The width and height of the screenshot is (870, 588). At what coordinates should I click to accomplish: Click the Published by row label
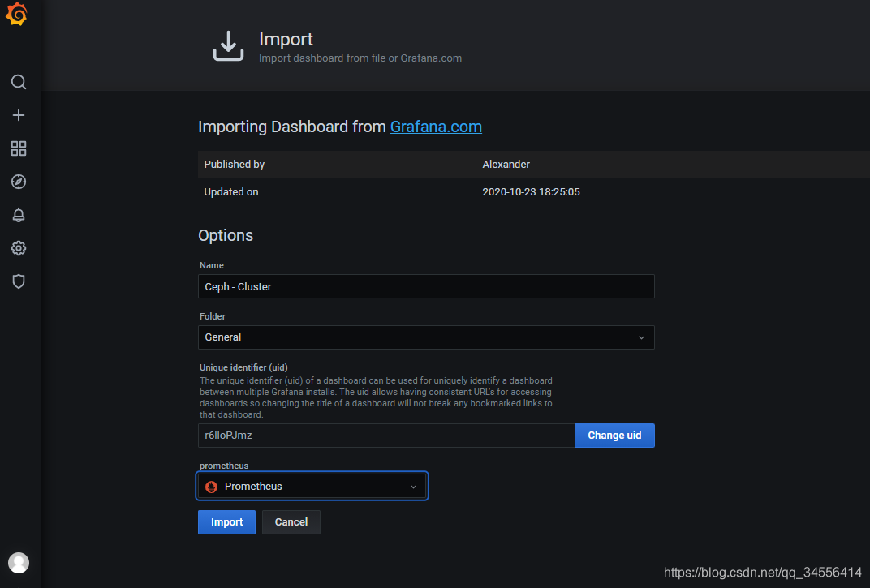tap(235, 164)
